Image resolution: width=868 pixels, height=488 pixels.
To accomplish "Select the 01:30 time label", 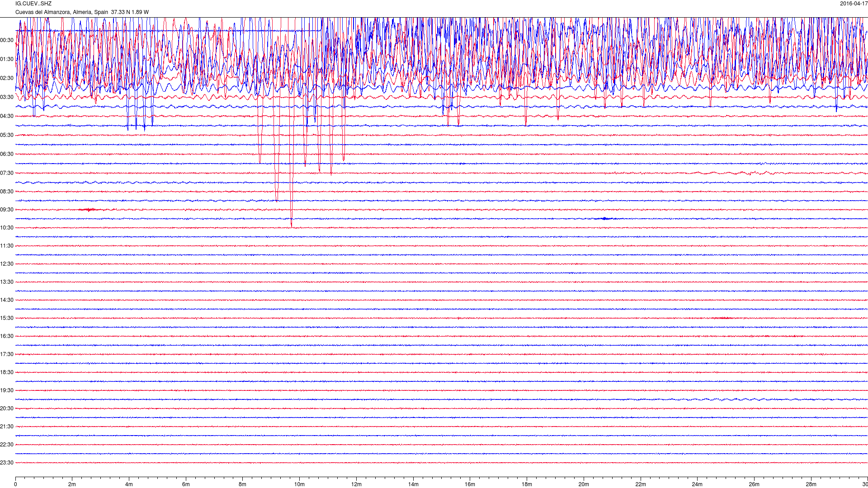I will 7,59.
